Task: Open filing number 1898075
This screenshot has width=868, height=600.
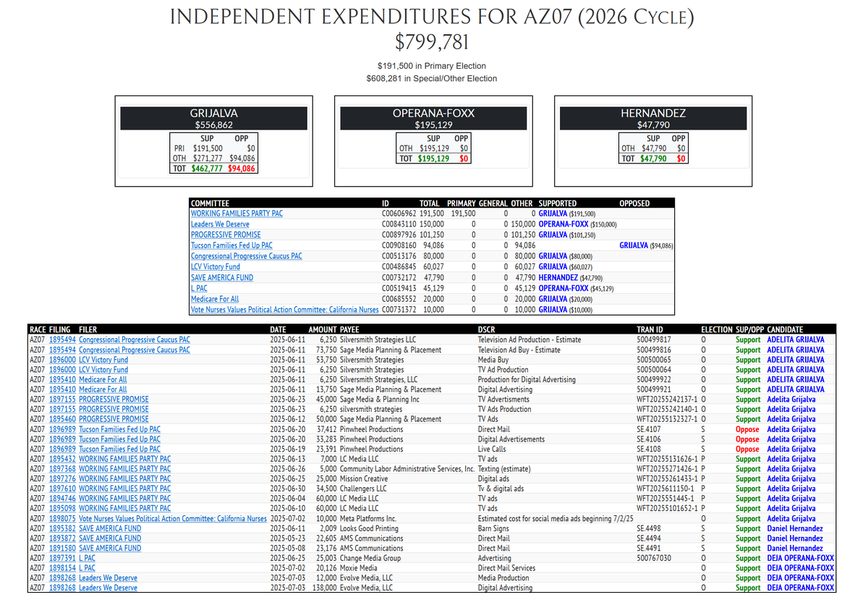Action: pos(61,519)
